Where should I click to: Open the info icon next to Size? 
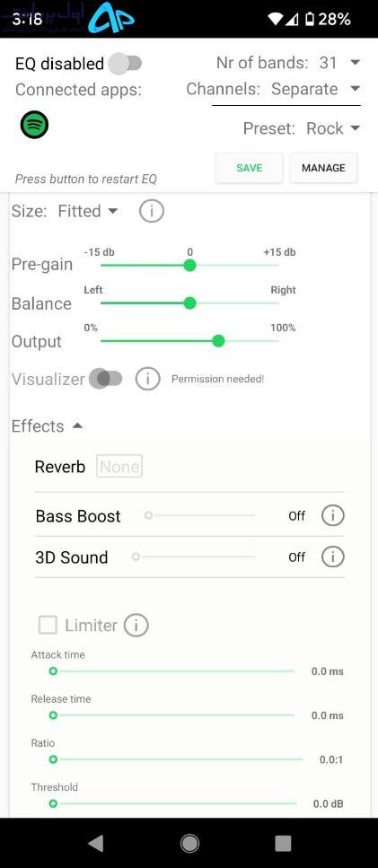click(151, 211)
